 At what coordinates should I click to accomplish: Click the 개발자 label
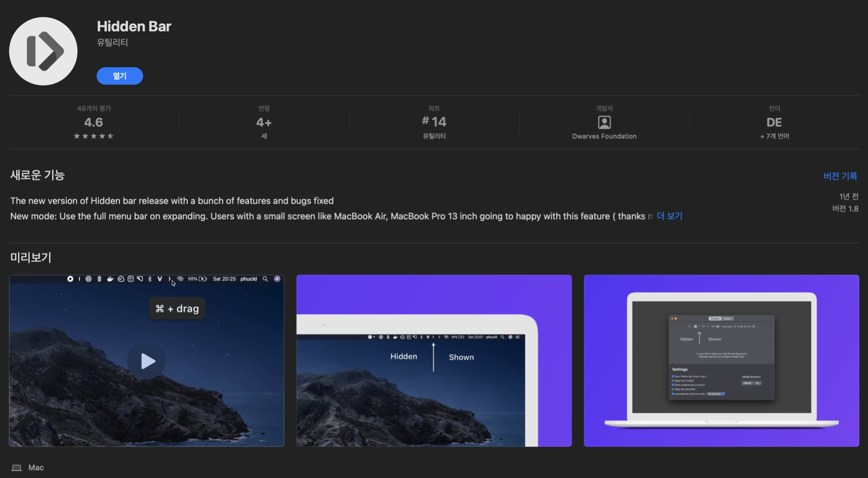pyautogui.click(x=604, y=108)
